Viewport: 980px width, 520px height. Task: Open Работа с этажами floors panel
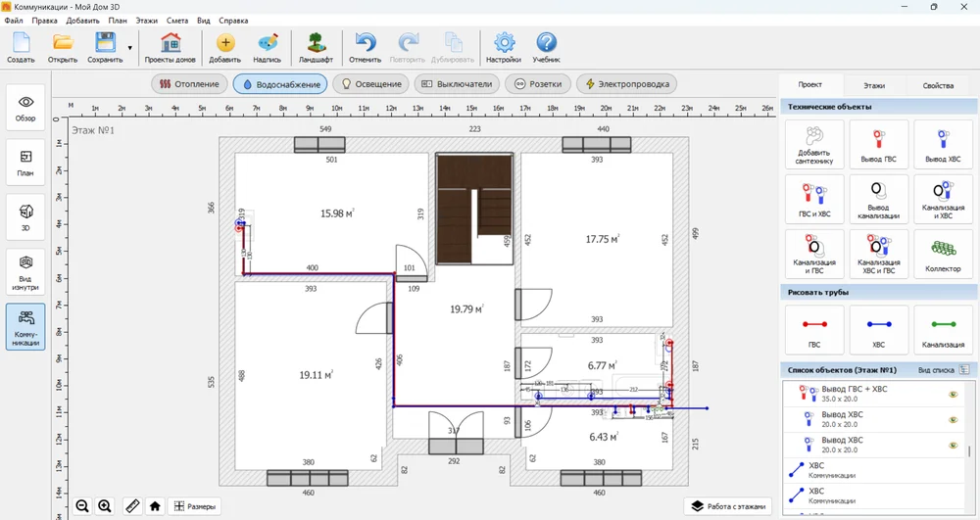point(729,506)
